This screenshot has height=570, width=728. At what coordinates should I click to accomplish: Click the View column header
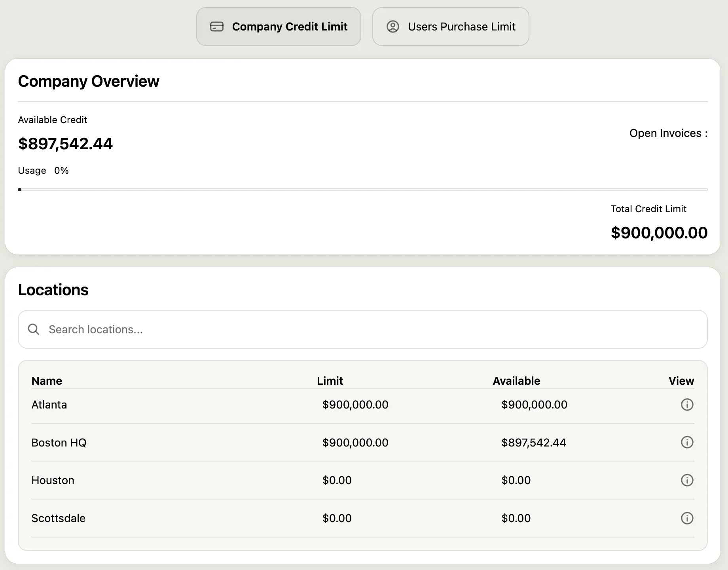[x=681, y=381]
